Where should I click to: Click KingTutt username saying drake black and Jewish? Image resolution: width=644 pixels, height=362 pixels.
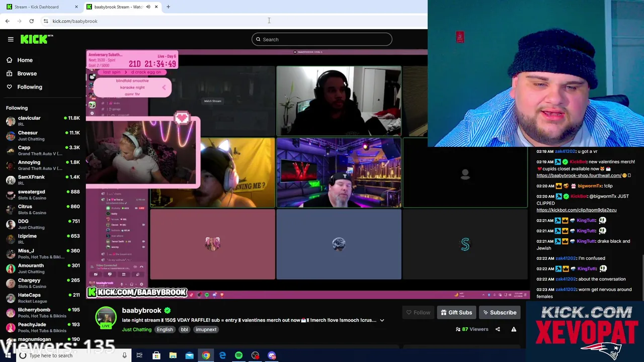(x=586, y=241)
